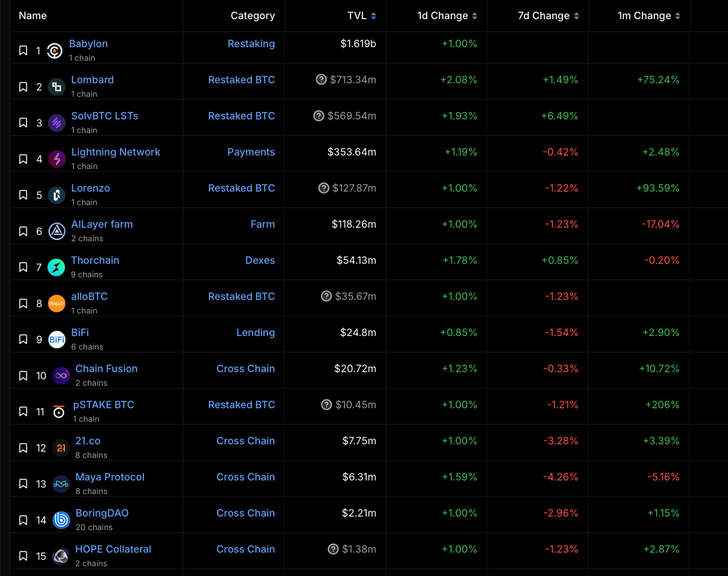Open the Dexes category link
This screenshot has height=576, width=728.
260,260
